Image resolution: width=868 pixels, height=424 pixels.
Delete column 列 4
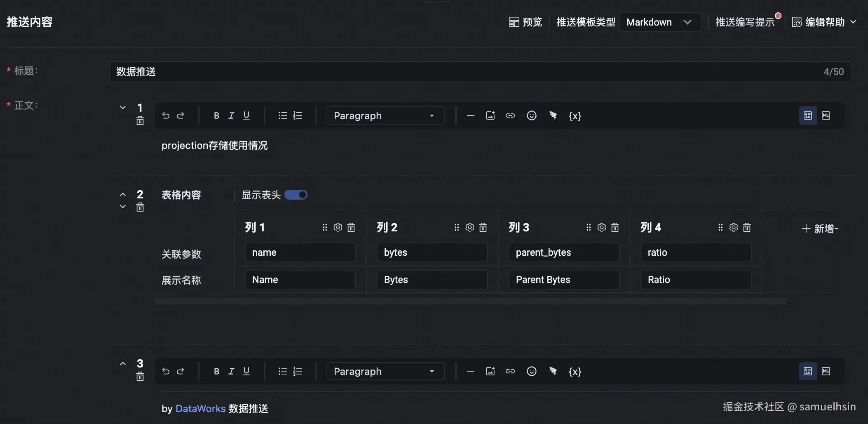pyautogui.click(x=747, y=227)
